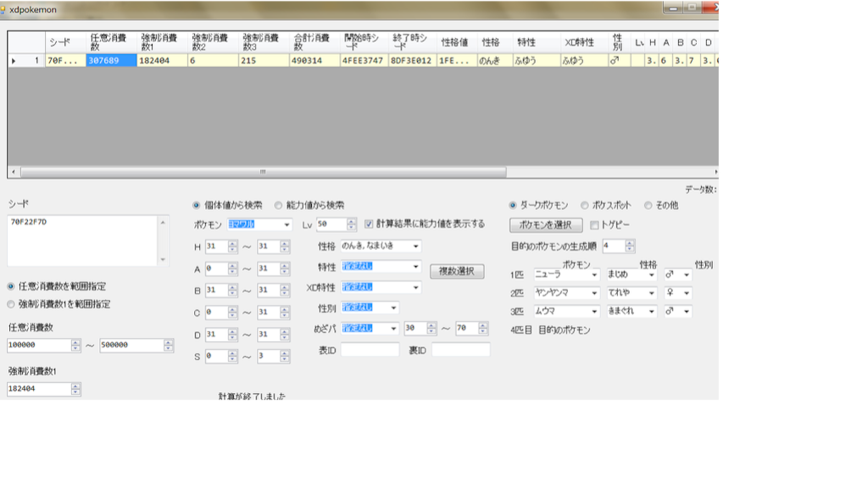The image size is (868, 488).
Task: Open the 2匹 gender dropdown showing ♀
Action: coord(687,293)
